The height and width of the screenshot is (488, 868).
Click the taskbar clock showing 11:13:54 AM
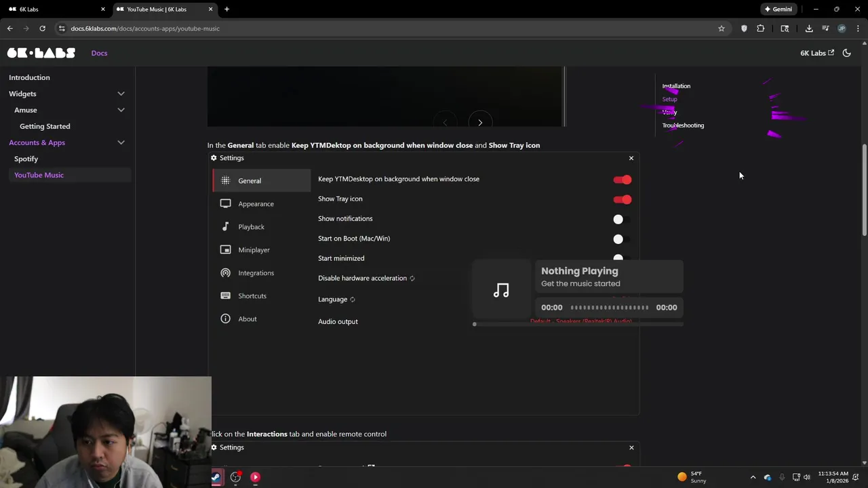coord(833,477)
